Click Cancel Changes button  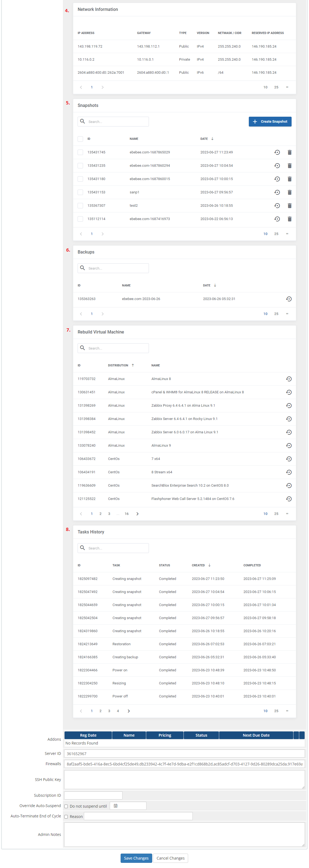170,858
